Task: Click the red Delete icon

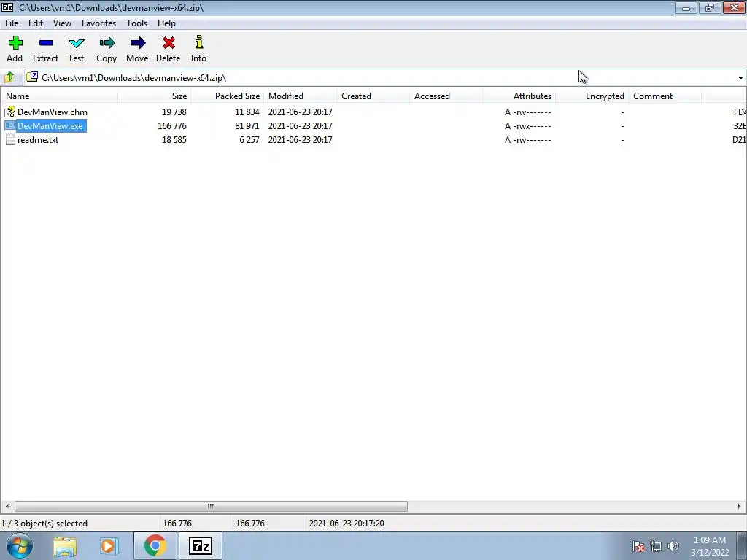Action: (169, 43)
